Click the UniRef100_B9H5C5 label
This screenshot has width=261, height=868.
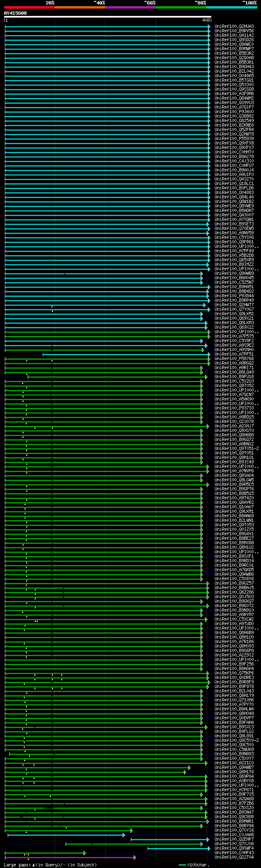coord(234,485)
